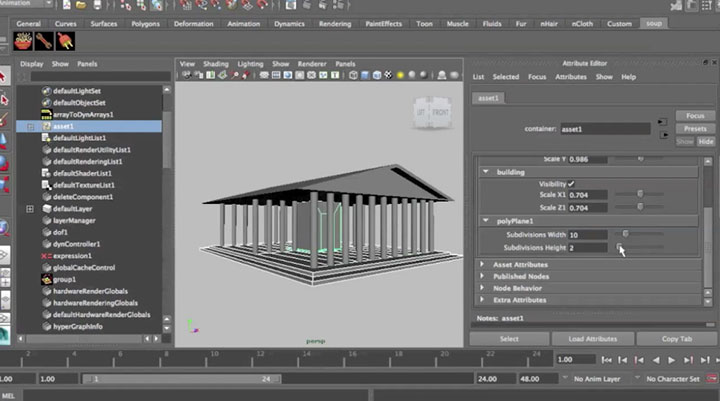Toggle wireframe cube display icon in viewport toolbar
The height and width of the screenshot is (401, 720).
353,75
